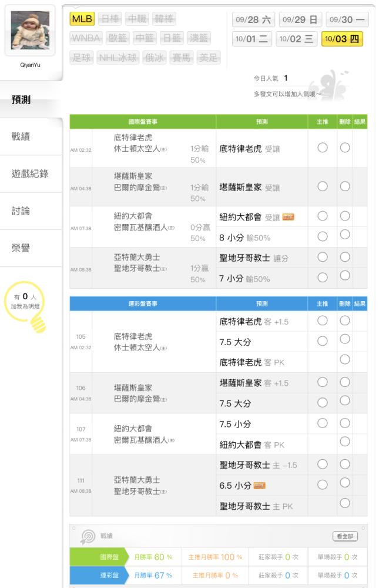Select 主推 radio for 7.5 大分 game 105
The height and width of the screenshot is (588, 379).
(x=322, y=340)
